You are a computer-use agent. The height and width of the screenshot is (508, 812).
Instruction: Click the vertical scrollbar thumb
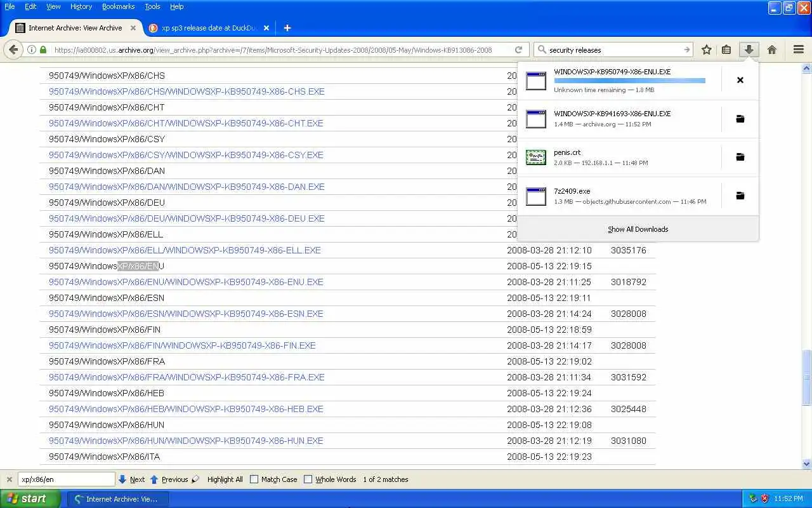click(807, 378)
